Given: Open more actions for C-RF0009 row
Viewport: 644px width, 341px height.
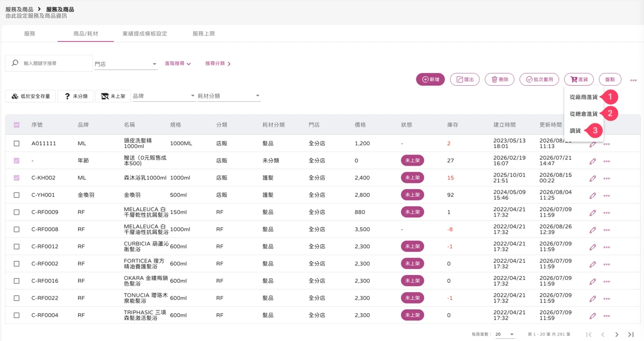Looking at the screenshot, I should pos(607,213).
